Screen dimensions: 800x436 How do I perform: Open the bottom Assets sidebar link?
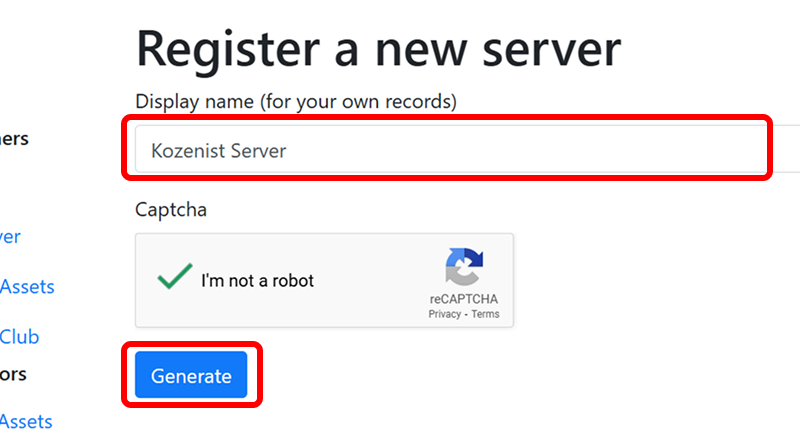(26, 422)
